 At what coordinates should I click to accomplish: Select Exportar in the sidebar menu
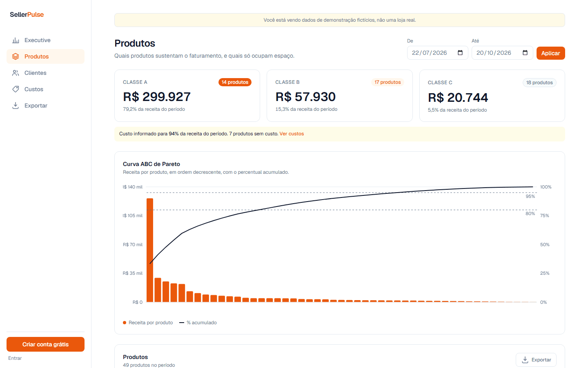click(45, 105)
